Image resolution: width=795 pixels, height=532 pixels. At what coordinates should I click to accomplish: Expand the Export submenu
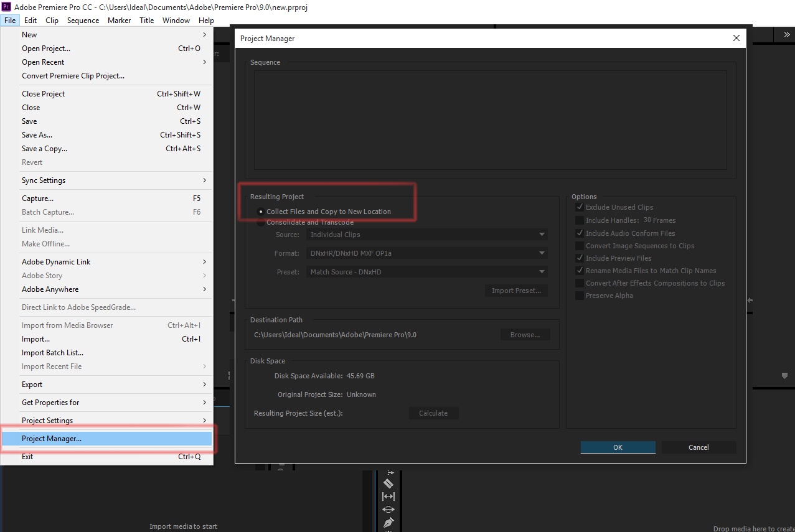pyautogui.click(x=107, y=385)
